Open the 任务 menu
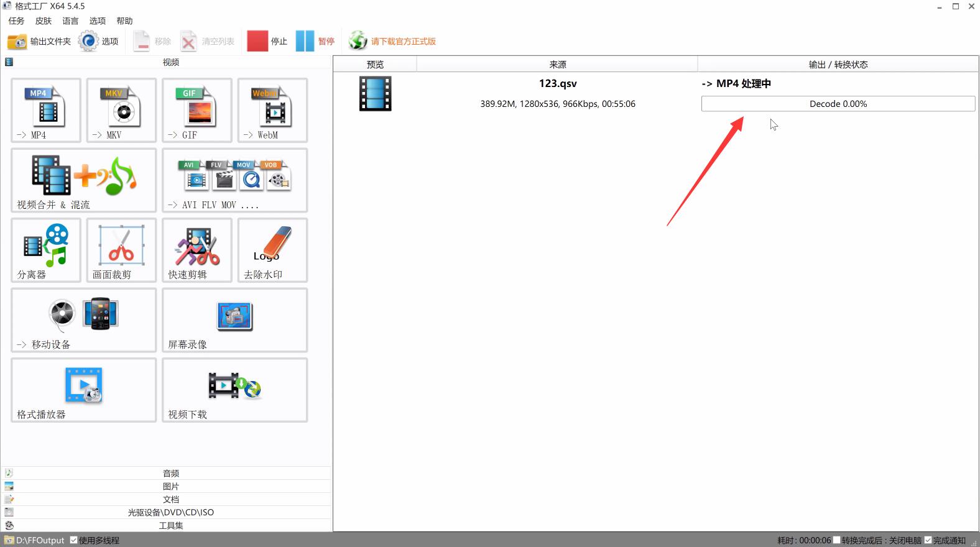 coord(17,21)
